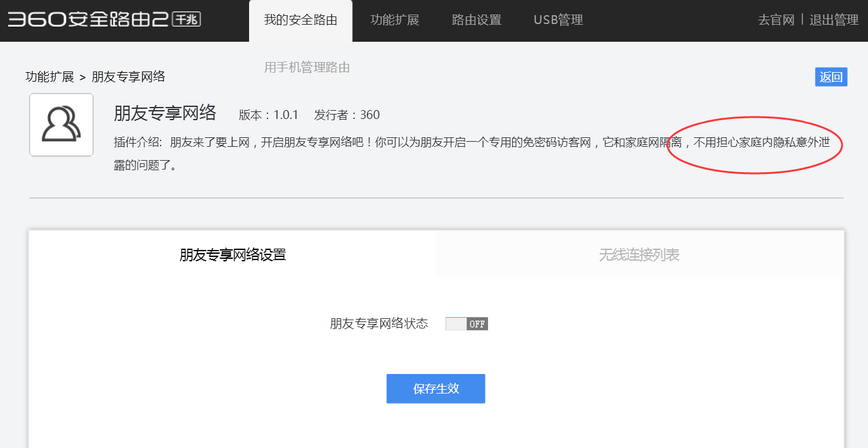
Task: Click the 朋友专享网络状态 label
Action: point(379,324)
